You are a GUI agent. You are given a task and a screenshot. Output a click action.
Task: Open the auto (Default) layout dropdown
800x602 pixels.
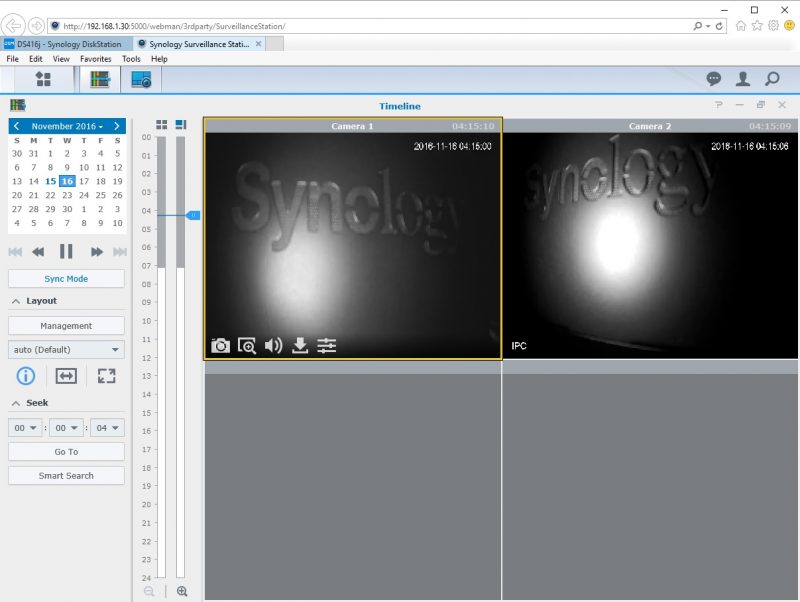pos(66,350)
